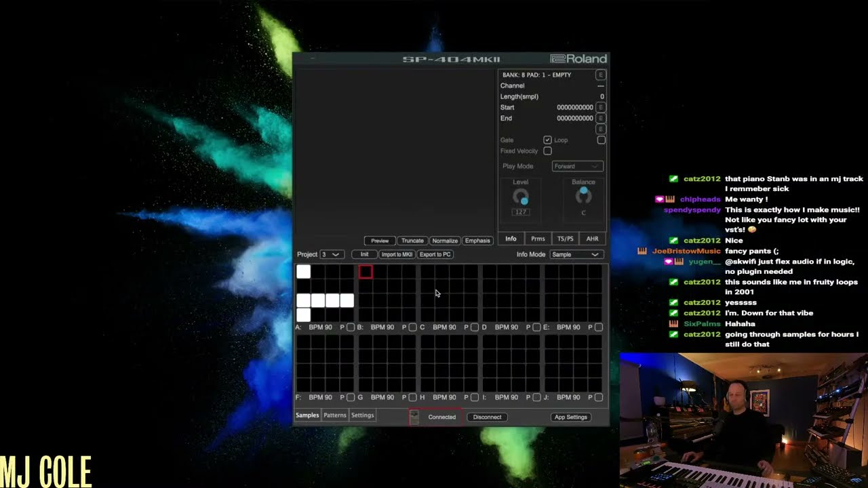Click the BPM 90 label of bank J
The height and width of the screenshot is (488, 868).
[x=568, y=397]
